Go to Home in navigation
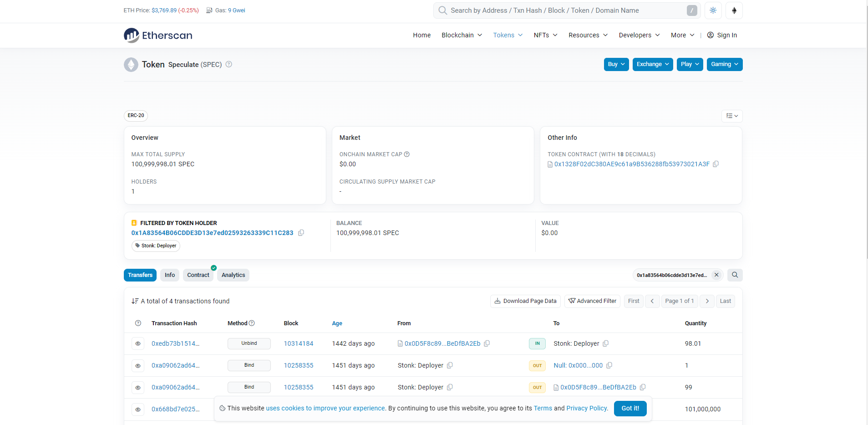The width and height of the screenshot is (868, 425). (x=422, y=35)
